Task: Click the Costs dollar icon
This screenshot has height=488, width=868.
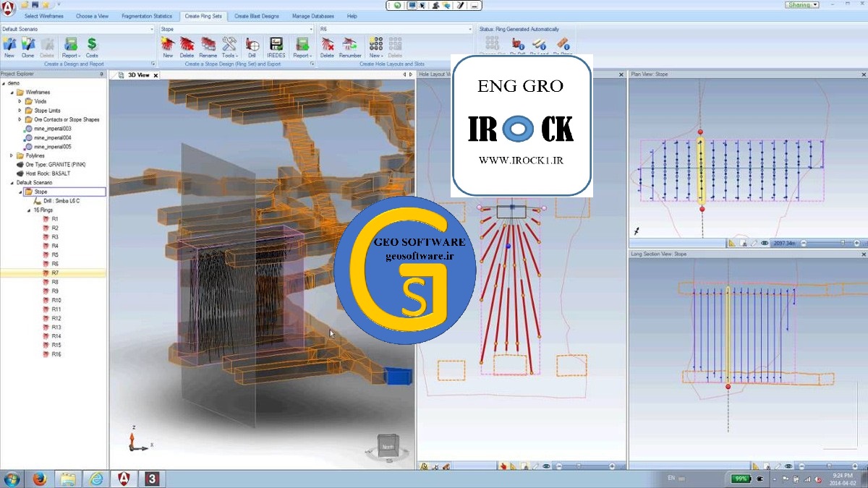Action: click(92, 46)
